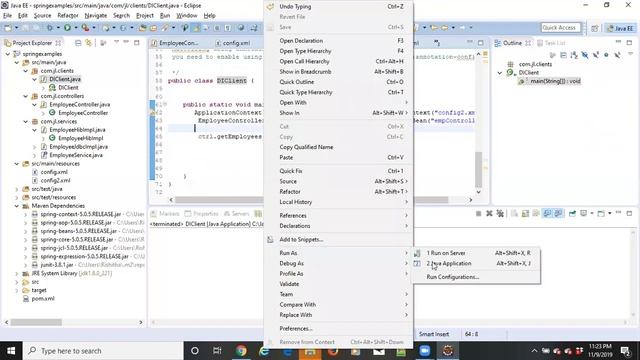Select spring-core-5.0.5.RELEASE.jar entry
Viewport: 640px width, 360px height.
pyautogui.click(x=77, y=240)
